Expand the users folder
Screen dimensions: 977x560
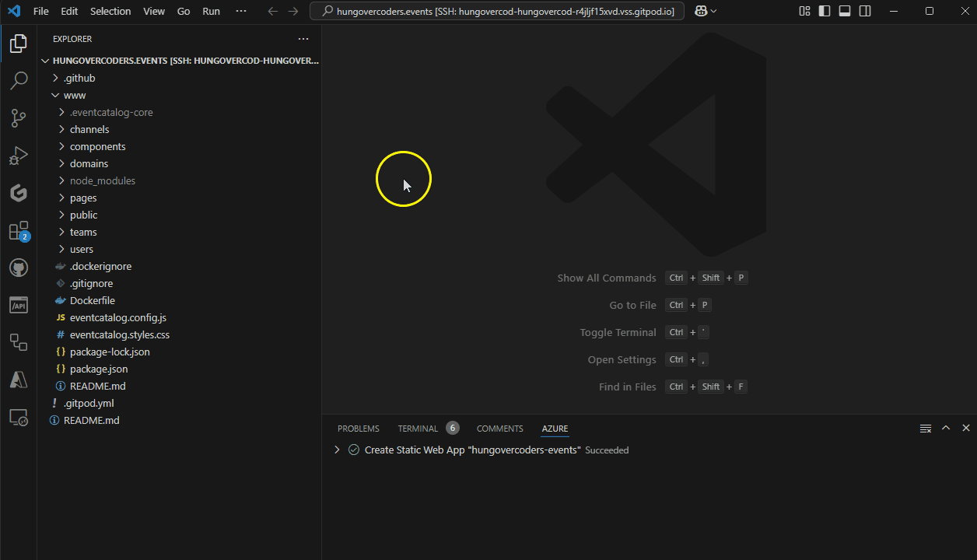pyautogui.click(x=61, y=249)
